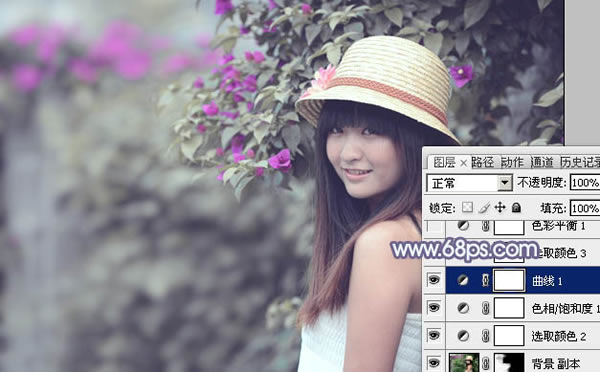Viewport: 600px width, 372px height.
Task: Close the 图层 tab with its X
Action: (x=463, y=163)
